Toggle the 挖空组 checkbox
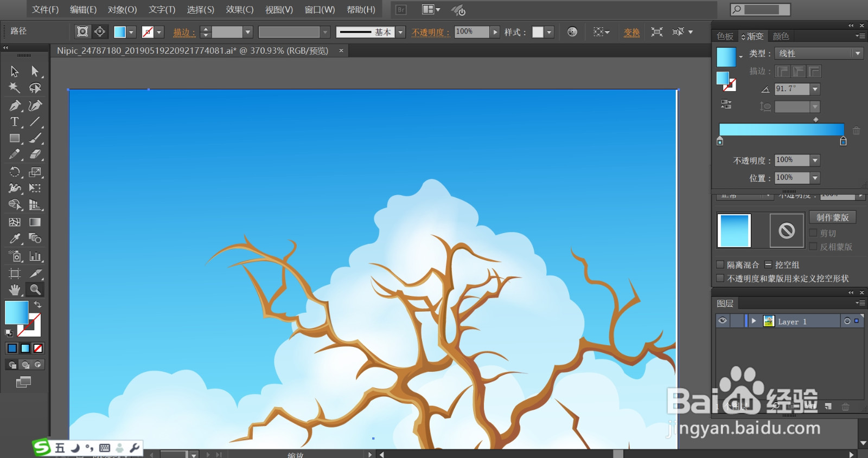 768,265
